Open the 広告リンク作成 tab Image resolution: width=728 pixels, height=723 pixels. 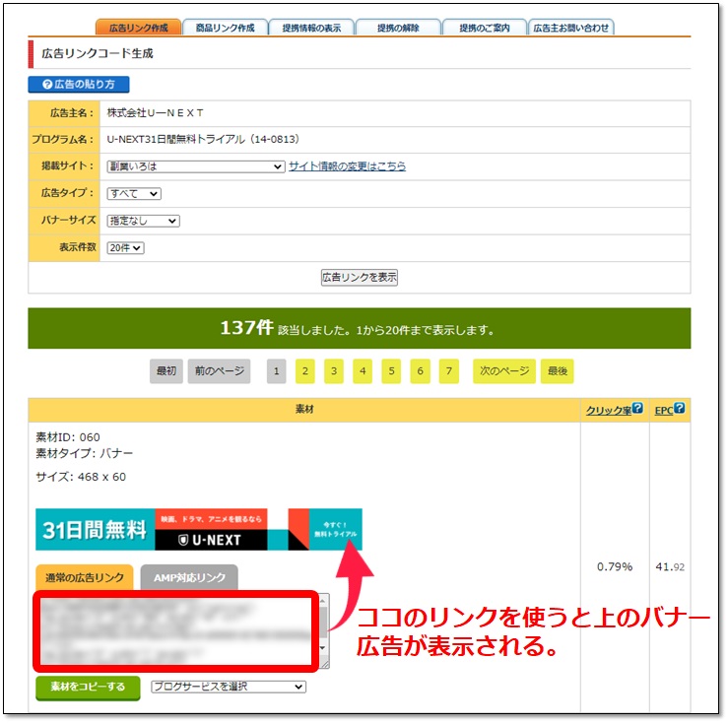138,28
